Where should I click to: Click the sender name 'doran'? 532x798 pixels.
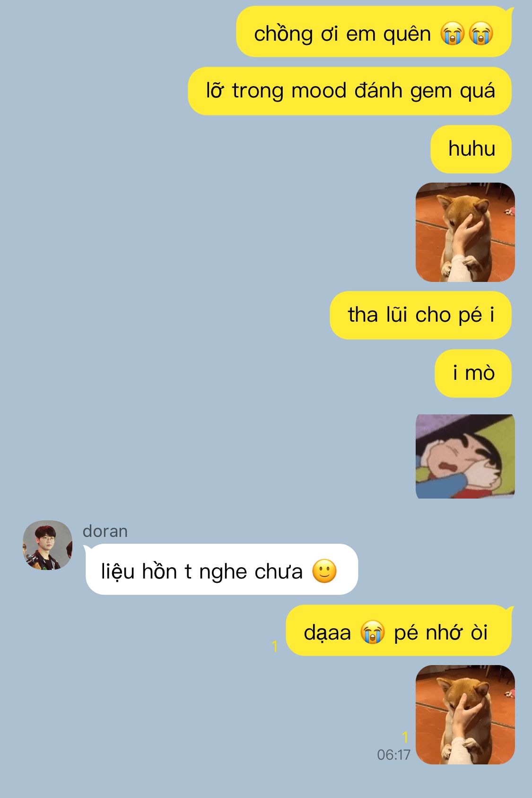[105, 531]
